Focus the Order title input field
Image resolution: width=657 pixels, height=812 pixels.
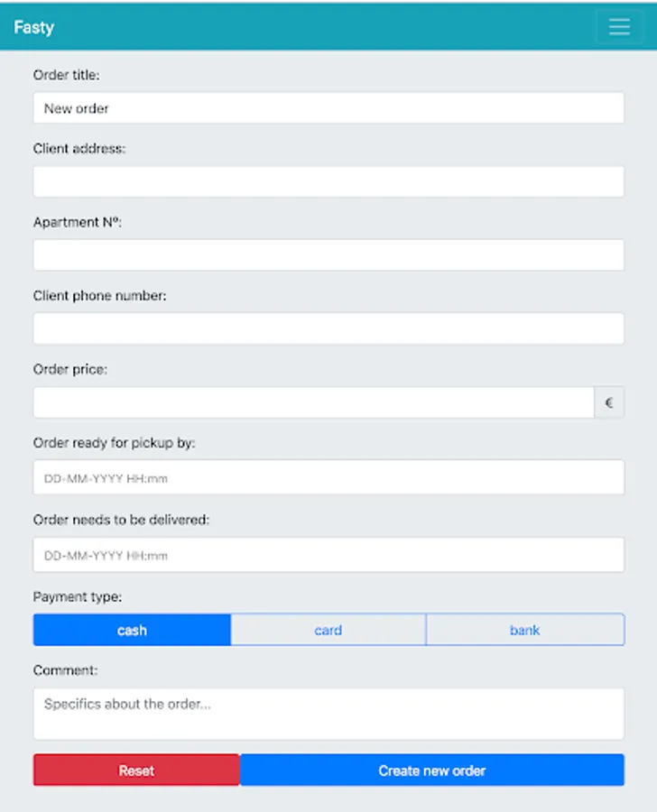328,108
